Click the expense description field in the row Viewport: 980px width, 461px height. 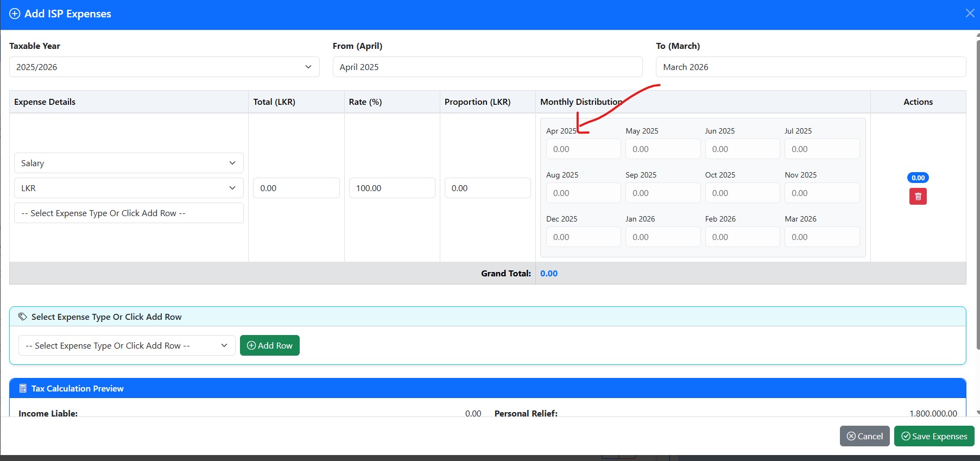(129, 213)
